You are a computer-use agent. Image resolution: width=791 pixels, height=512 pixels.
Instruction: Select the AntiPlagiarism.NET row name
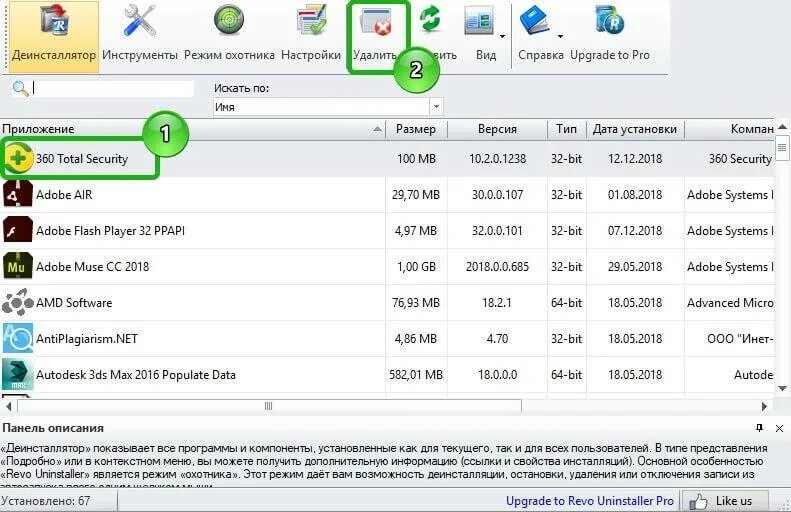[x=87, y=338]
